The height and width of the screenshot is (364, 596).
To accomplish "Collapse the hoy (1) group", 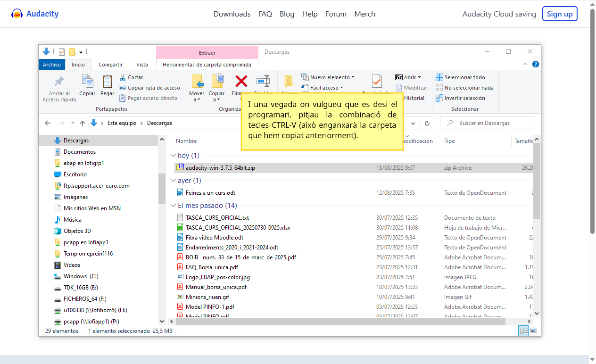I will click(x=172, y=155).
